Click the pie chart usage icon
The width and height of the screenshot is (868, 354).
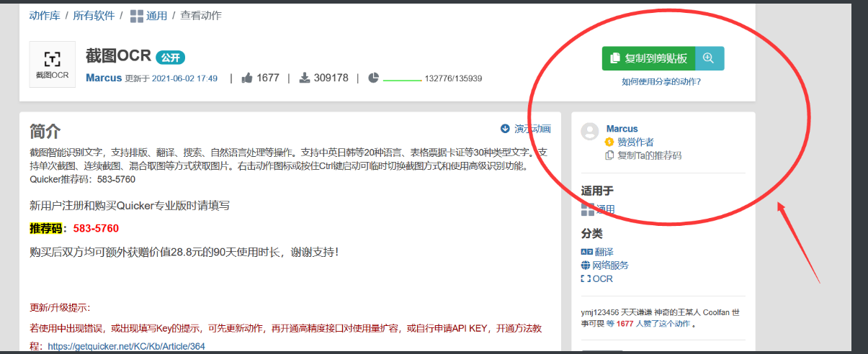(x=373, y=78)
